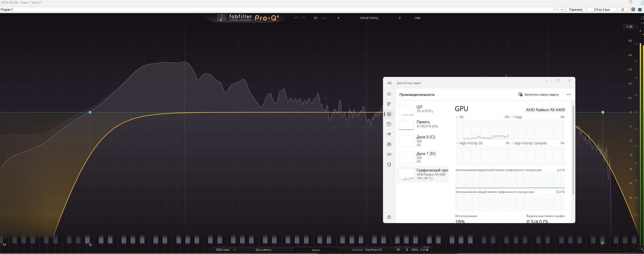Viewport: 644px width, 254px height.
Task: Click the AMD Radeon RX 6400 heading
Action: [x=545, y=110]
